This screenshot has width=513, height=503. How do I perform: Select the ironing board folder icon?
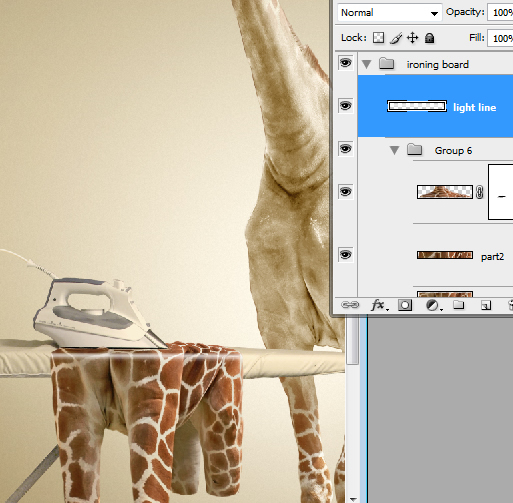pos(387,63)
